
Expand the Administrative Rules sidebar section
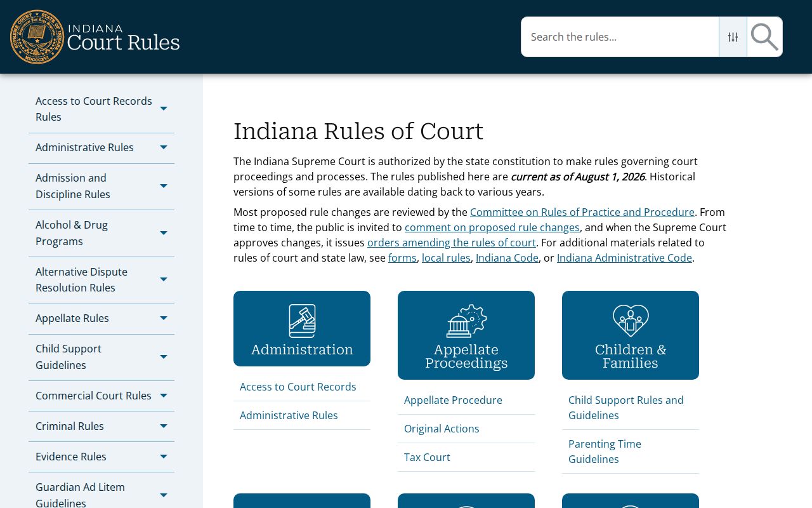click(x=164, y=147)
